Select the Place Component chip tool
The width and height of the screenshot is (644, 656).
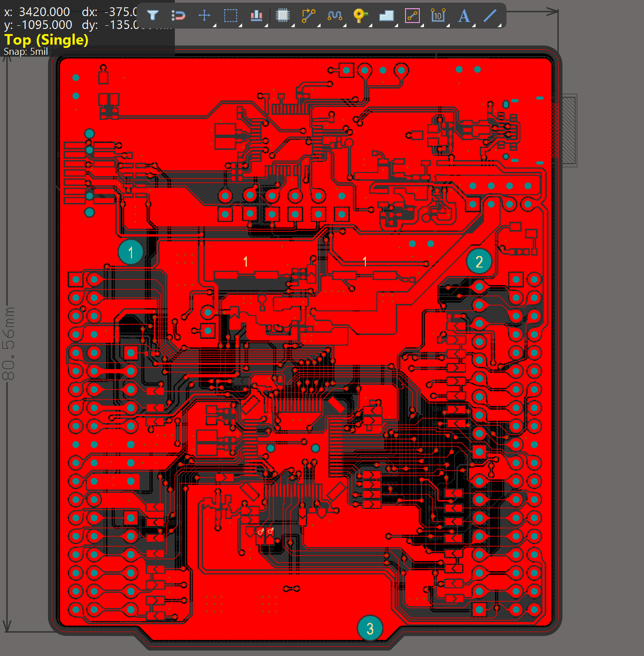(283, 16)
